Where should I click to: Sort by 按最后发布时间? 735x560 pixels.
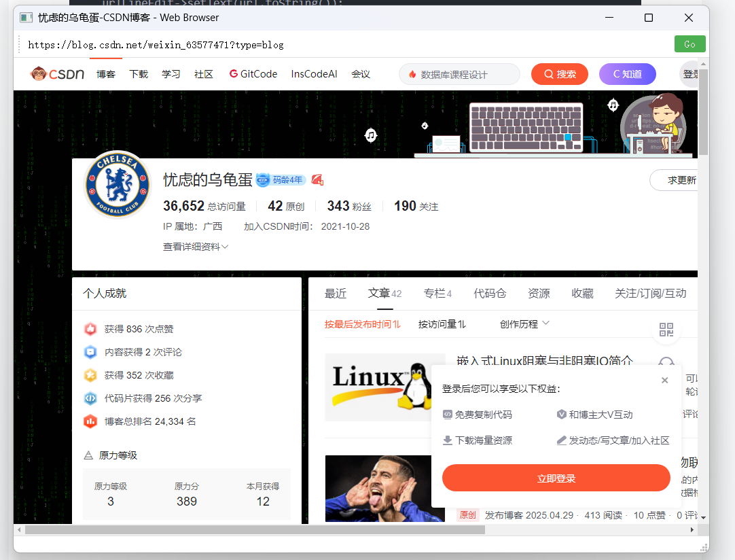pyautogui.click(x=362, y=324)
